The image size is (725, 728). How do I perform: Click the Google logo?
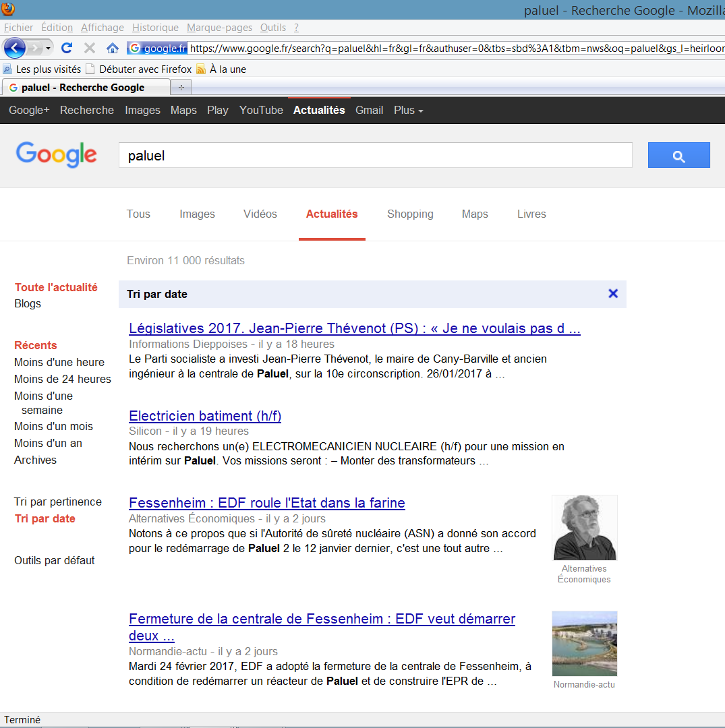pyautogui.click(x=56, y=154)
